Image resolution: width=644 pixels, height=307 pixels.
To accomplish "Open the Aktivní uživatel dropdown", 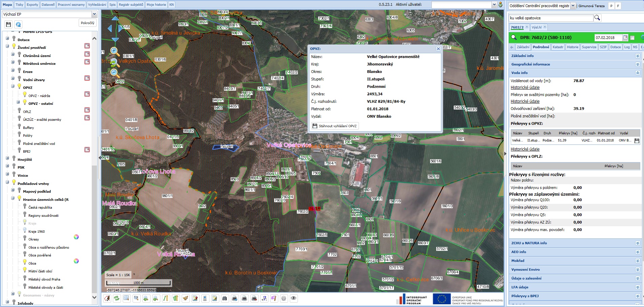I will (x=494, y=5).
